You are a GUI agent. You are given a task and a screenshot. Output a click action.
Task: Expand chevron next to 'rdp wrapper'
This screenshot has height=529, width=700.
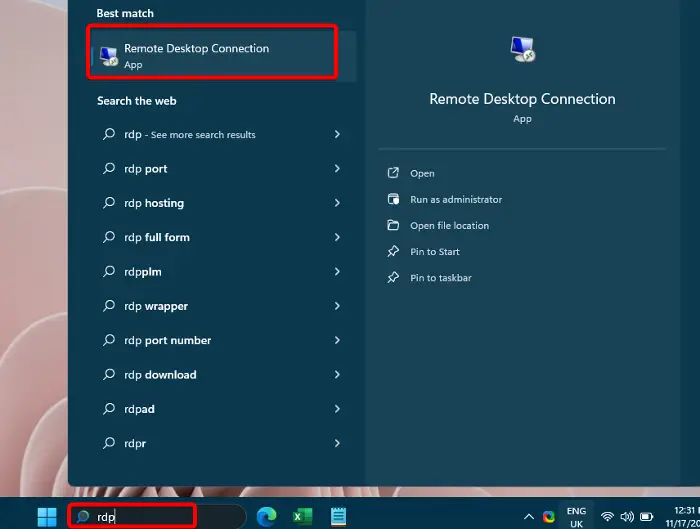click(337, 306)
